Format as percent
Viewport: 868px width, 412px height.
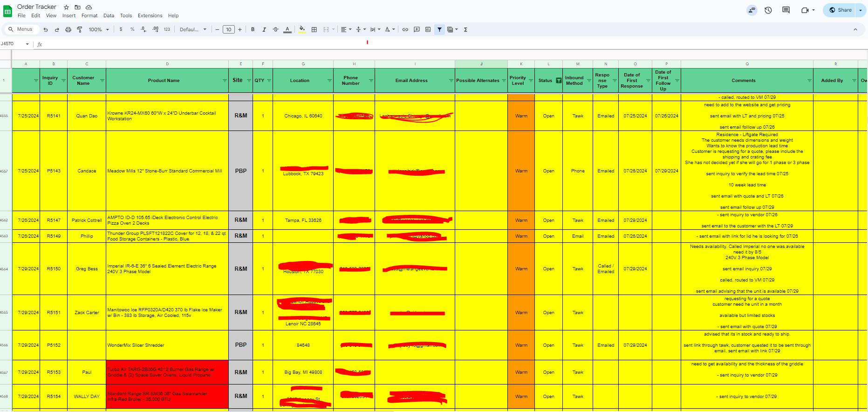pyautogui.click(x=132, y=29)
